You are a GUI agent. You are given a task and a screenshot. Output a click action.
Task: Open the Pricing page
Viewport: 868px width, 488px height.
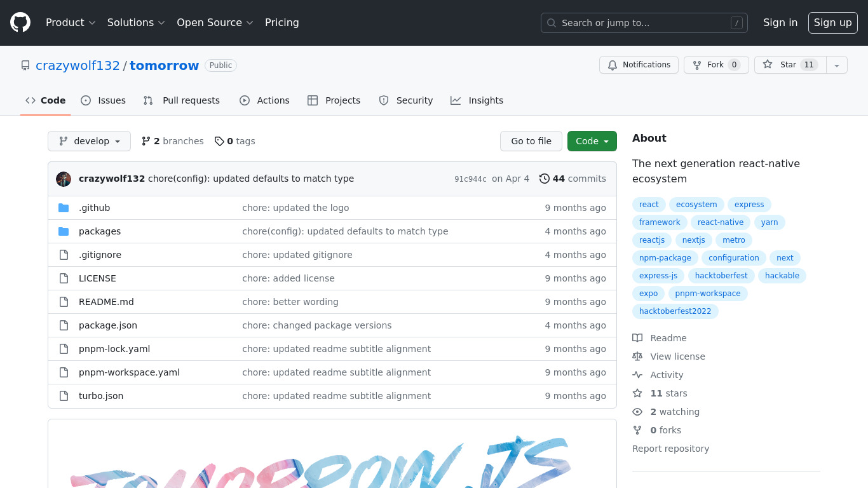pos(282,23)
